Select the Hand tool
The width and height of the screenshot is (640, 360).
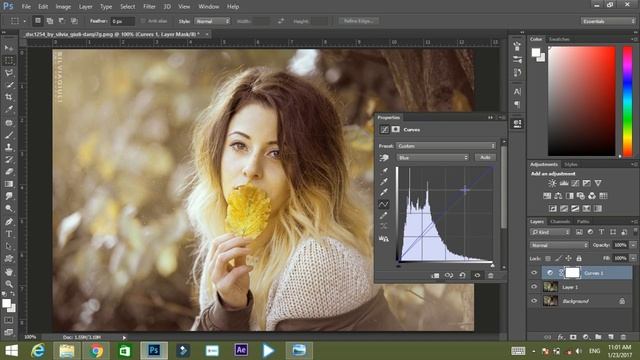point(9,271)
